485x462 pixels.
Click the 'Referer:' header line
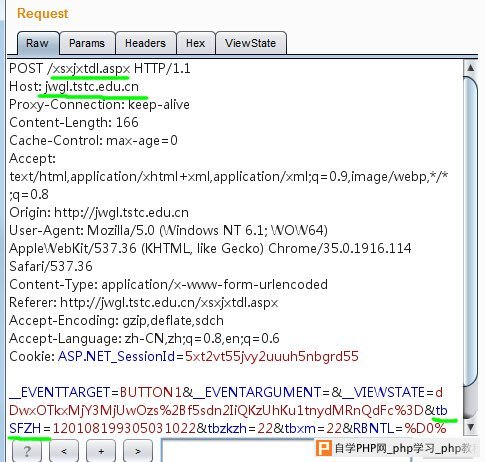point(144,302)
